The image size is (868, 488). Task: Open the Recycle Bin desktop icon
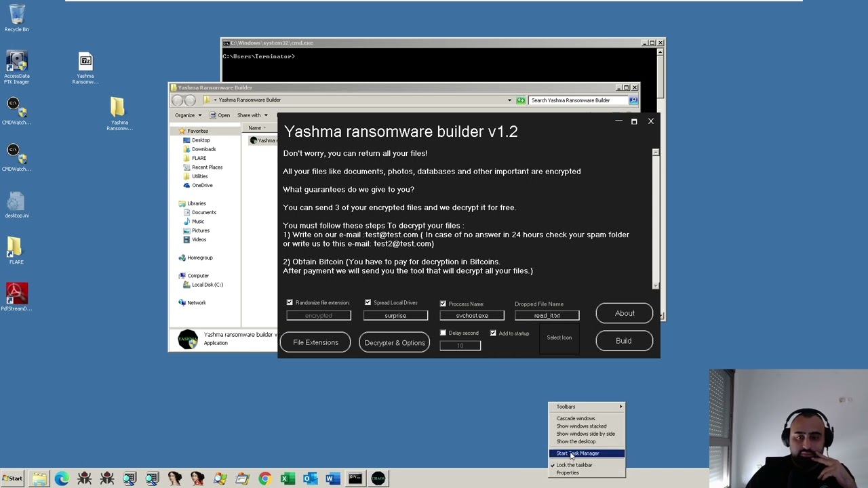click(16, 18)
